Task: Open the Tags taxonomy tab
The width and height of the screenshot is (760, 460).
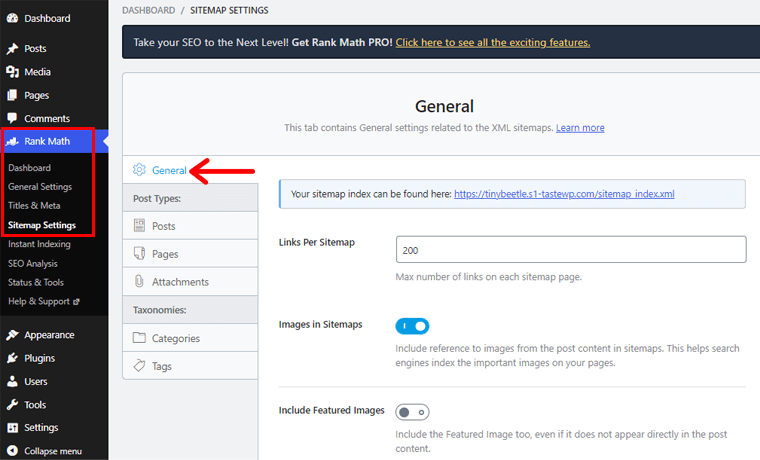Action: coord(190,366)
